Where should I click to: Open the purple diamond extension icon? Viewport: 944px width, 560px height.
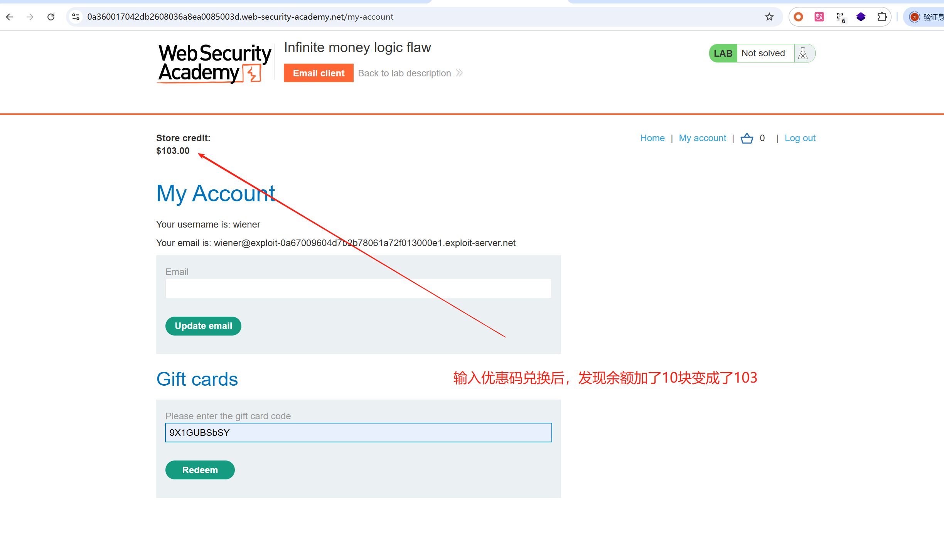pos(861,17)
